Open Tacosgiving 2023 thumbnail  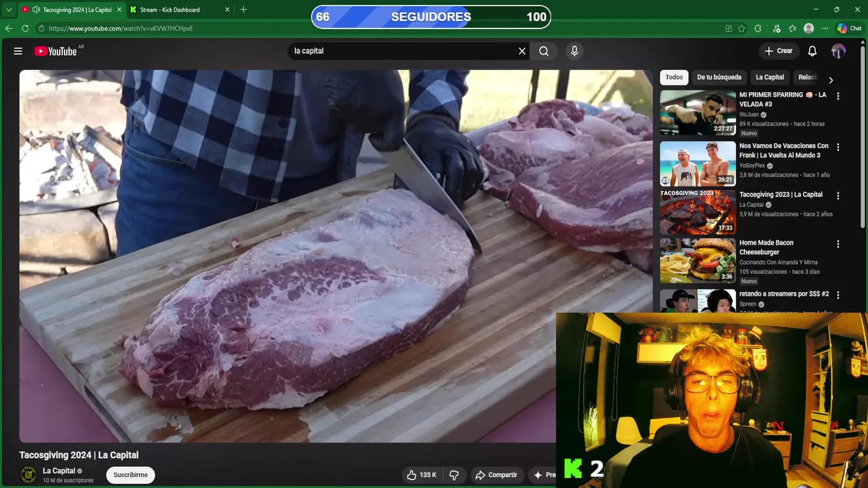click(698, 212)
